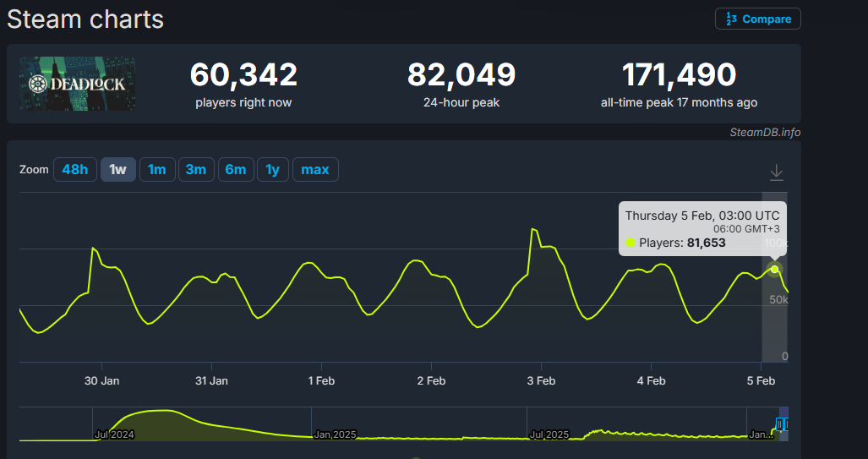
Task: Click the 82,049 24-hour peak value
Action: pos(461,74)
